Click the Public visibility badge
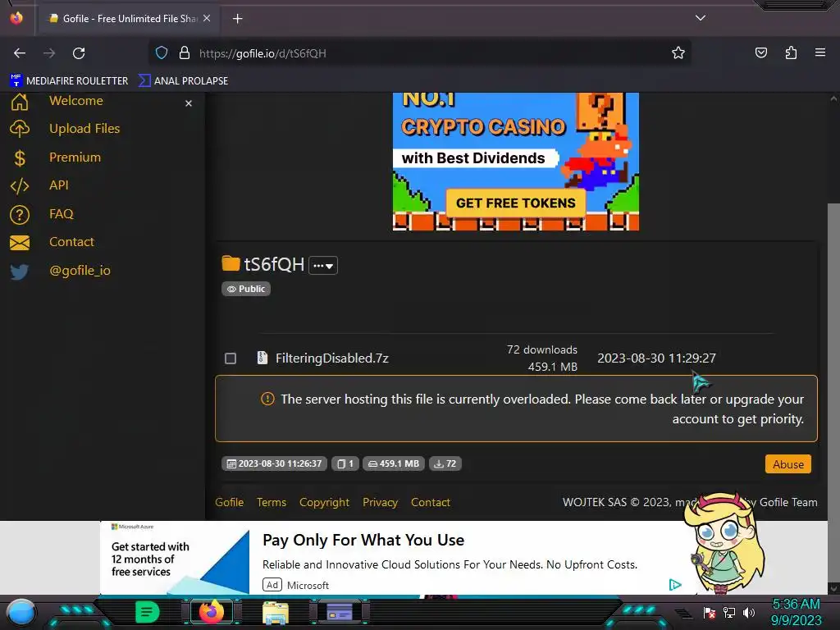This screenshot has height=630, width=840. [246, 289]
